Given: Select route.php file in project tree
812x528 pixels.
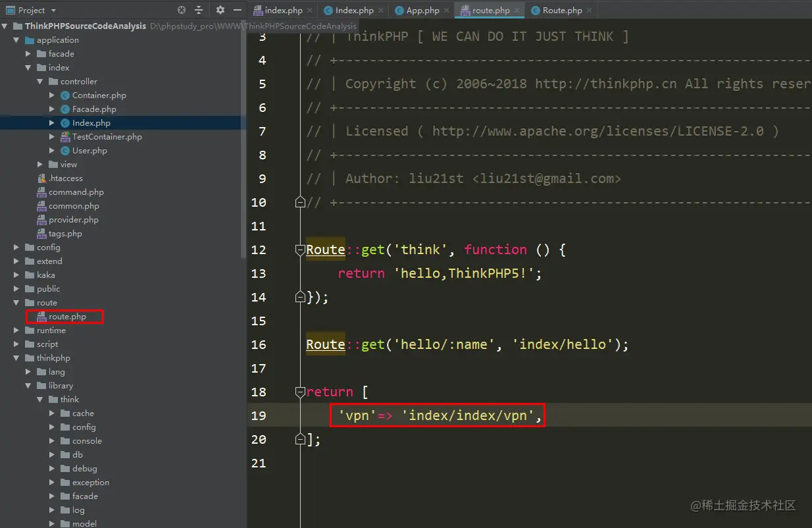Looking at the screenshot, I should 67,317.
